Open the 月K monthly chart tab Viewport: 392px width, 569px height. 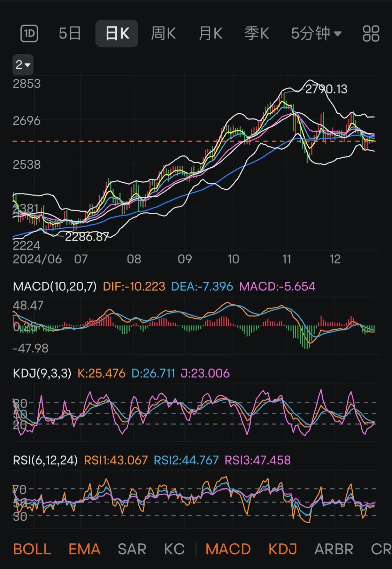click(210, 33)
